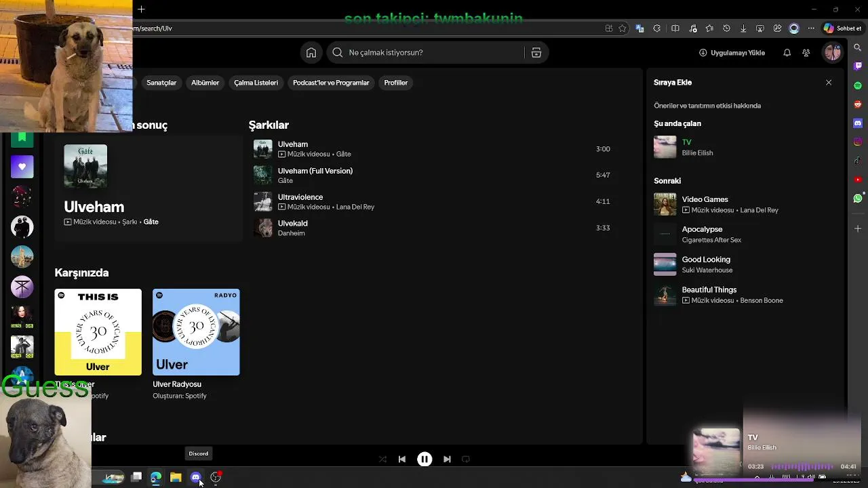Select Video Games in the queue
868x488 pixels.
click(x=744, y=204)
